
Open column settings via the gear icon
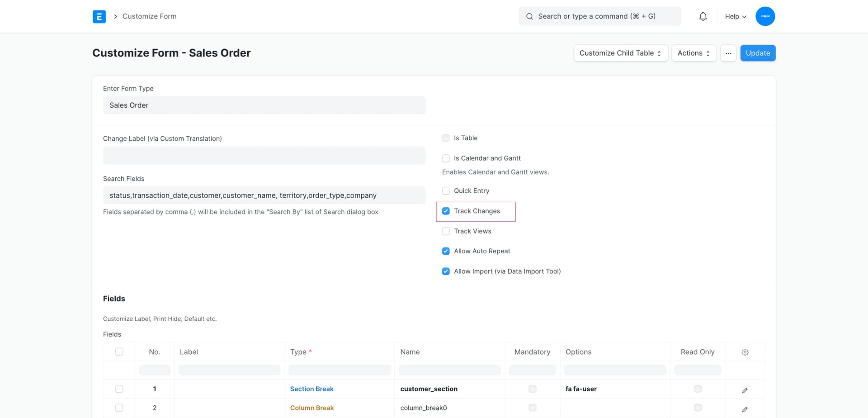click(x=745, y=352)
